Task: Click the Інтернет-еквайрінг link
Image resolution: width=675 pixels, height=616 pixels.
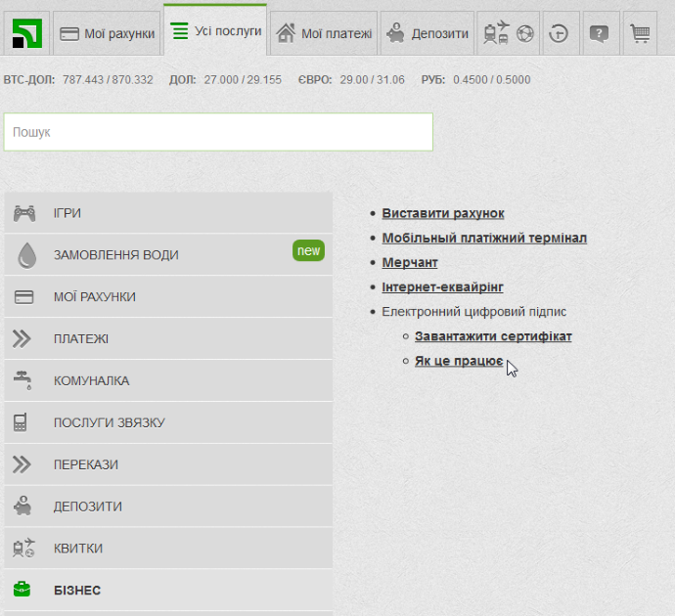Action: 442,287
